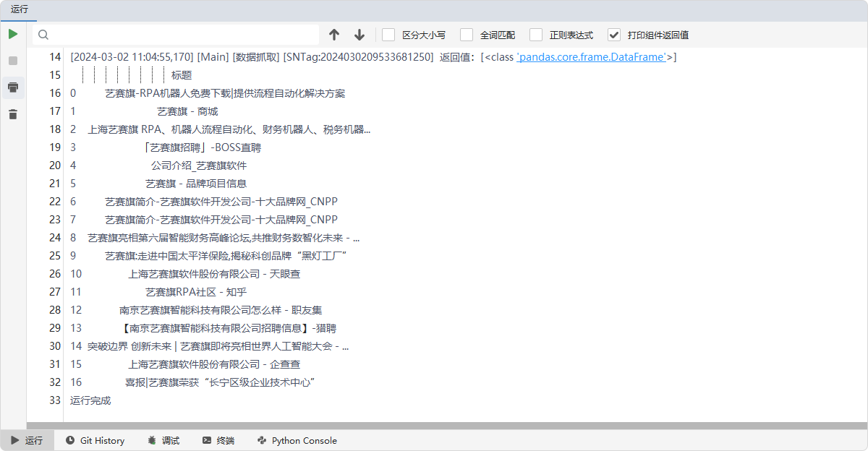This screenshot has height=451, width=868.
Task: Click row 突破边界 创新未来 世界人工智能大会
Action: (218, 346)
